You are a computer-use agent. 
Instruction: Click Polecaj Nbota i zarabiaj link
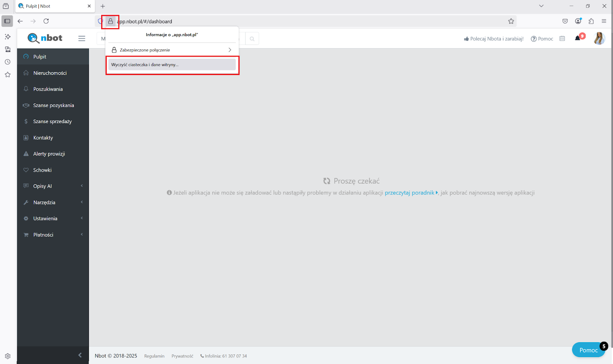coord(493,39)
